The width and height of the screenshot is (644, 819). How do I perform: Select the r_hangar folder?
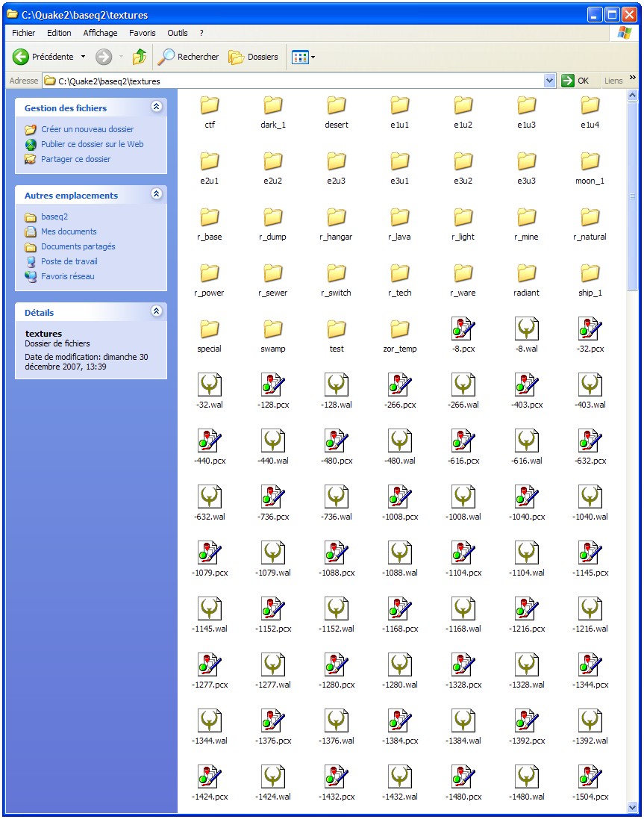336,217
